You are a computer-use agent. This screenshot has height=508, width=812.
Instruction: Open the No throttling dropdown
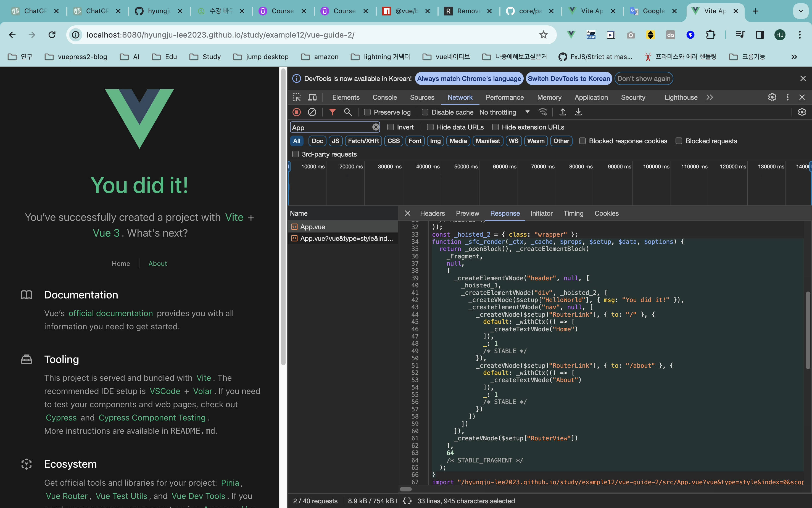504,112
